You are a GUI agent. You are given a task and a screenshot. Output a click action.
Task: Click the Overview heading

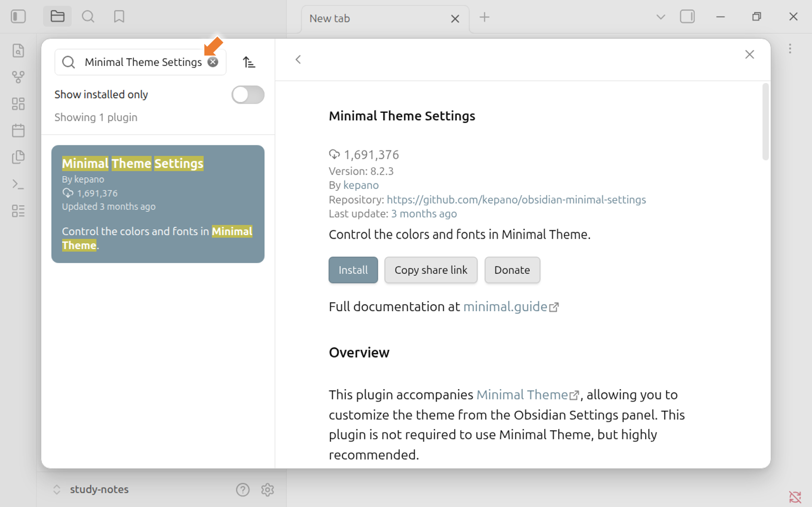pyautogui.click(x=359, y=353)
